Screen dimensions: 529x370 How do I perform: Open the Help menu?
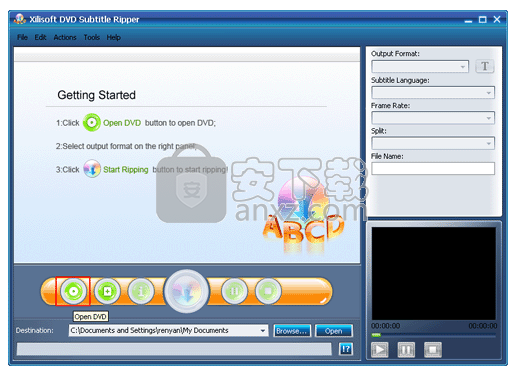113,37
